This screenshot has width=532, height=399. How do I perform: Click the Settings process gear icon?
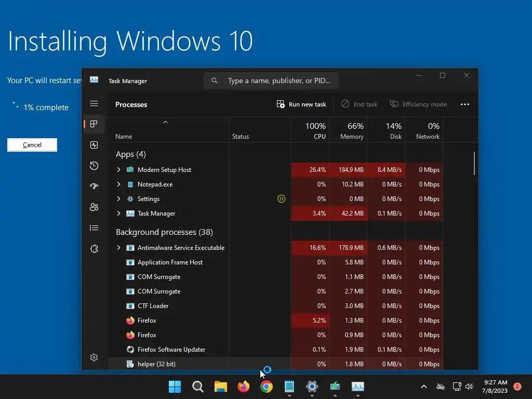[130, 199]
